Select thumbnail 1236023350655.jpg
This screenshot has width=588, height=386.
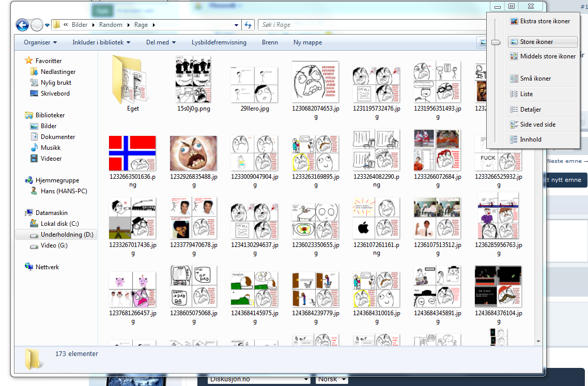click(x=316, y=221)
